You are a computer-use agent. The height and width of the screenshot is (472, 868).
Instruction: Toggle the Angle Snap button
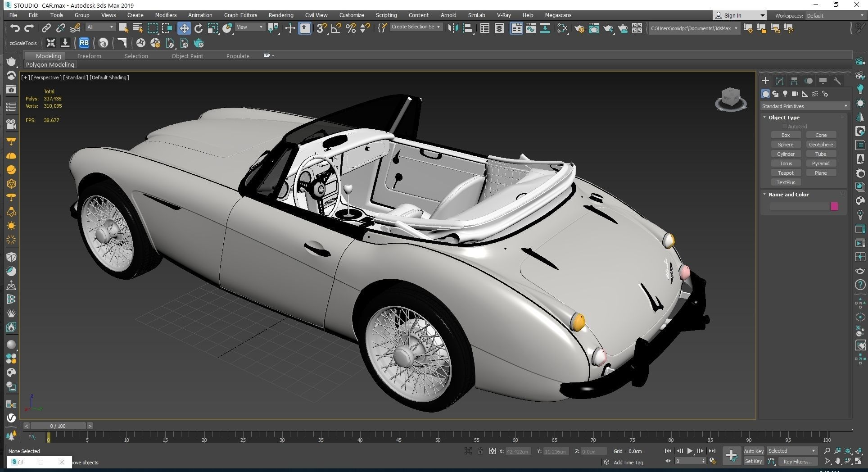pos(336,28)
